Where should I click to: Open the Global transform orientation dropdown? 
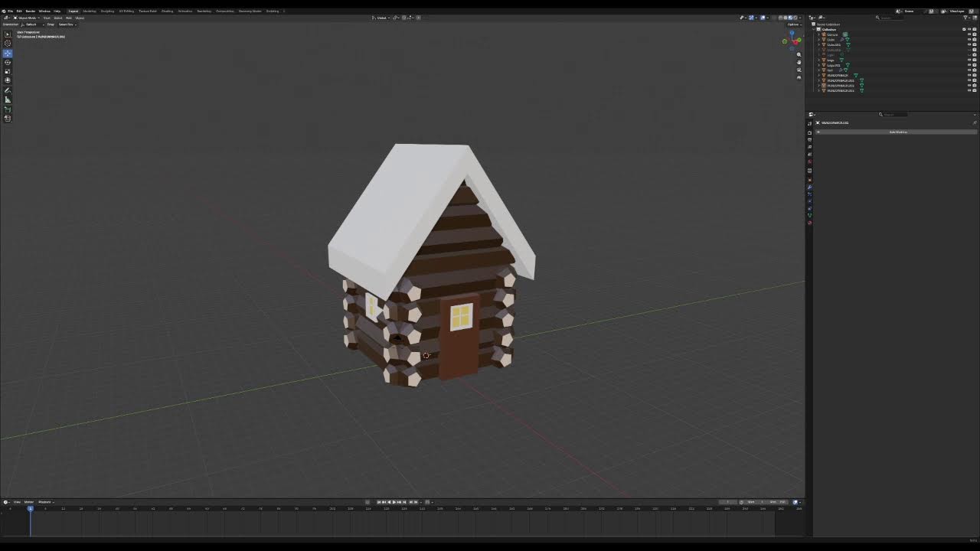click(381, 18)
